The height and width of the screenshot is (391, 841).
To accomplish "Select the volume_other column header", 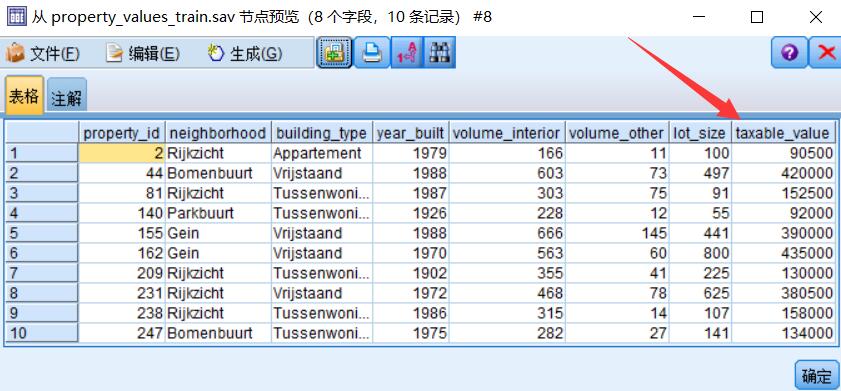I will pyautogui.click(x=616, y=132).
